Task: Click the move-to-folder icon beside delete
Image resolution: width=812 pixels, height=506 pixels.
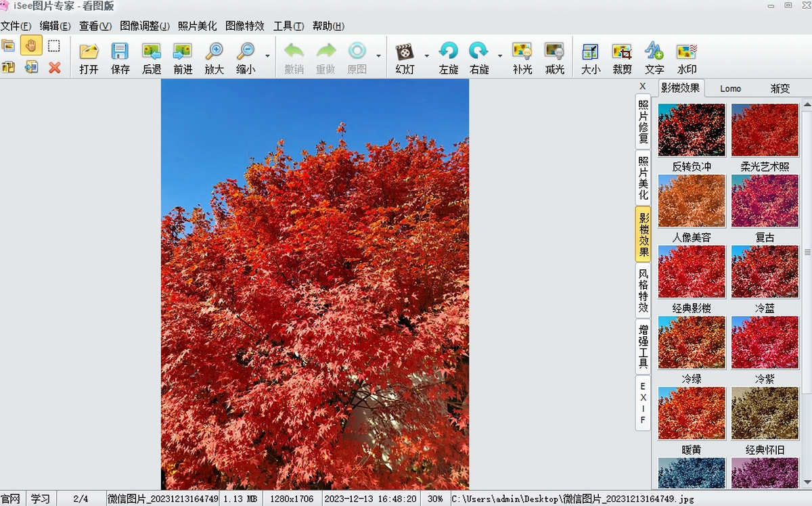Action: coord(31,67)
